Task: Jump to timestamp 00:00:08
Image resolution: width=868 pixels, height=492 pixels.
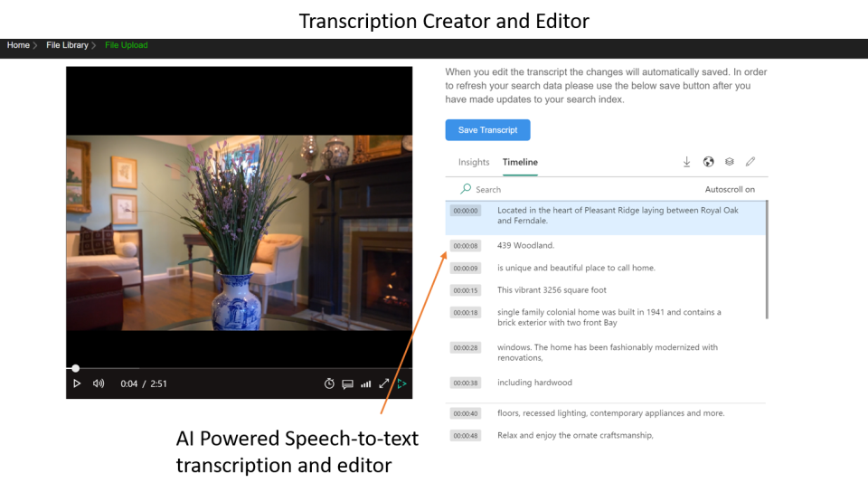Action: tap(465, 246)
